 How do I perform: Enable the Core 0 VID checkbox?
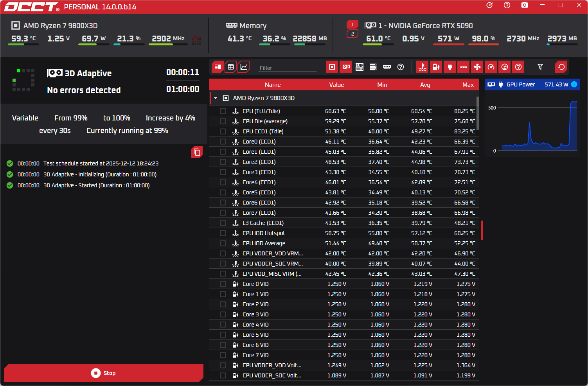coord(223,284)
